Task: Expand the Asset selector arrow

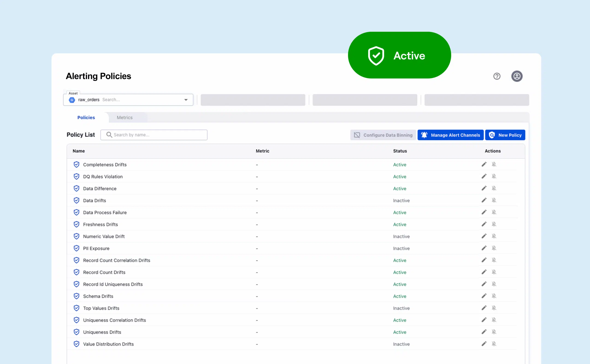Action: coord(186,100)
